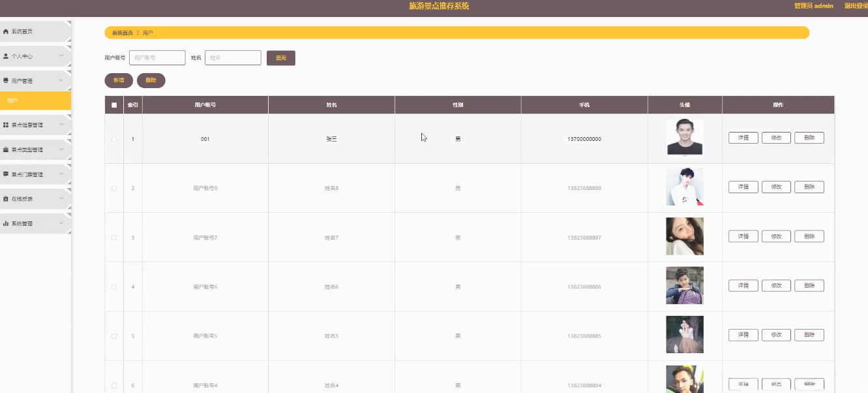Click the home icon beside 系统首页
The height and width of the screenshot is (393, 868).
6,31
